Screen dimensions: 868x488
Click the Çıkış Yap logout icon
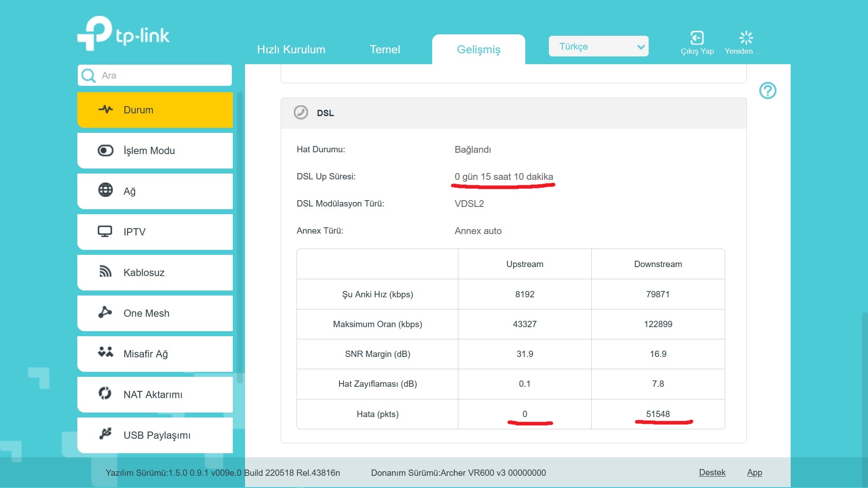point(697,38)
